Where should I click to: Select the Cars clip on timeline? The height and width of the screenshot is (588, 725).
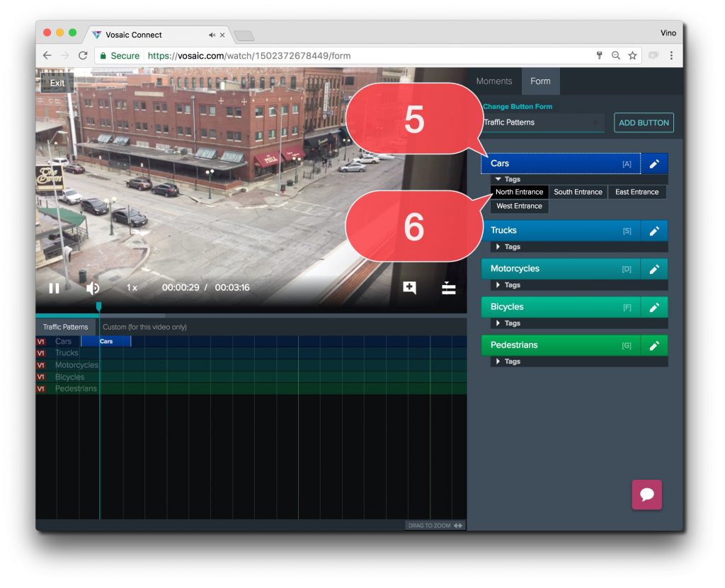pos(106,342)
